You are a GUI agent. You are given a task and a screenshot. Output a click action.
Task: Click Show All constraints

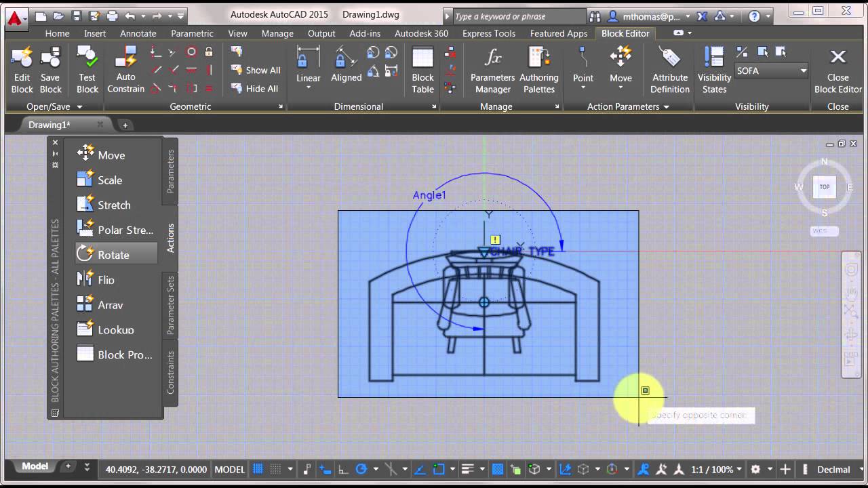256,70
